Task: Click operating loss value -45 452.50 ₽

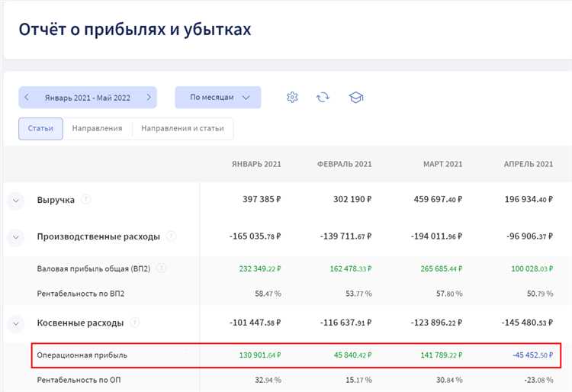Action: tap(532, 355)
